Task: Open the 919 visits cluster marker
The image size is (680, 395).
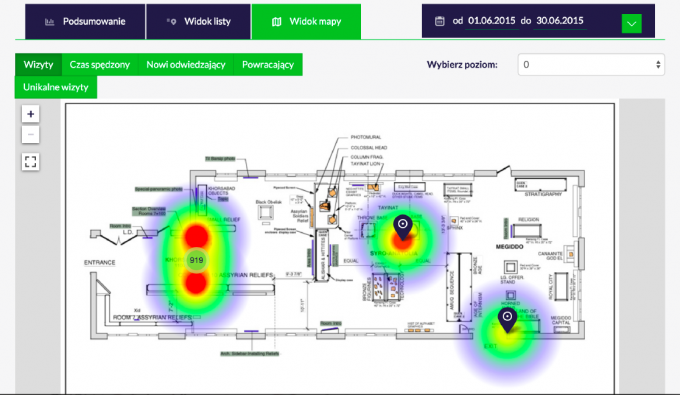Action: (196, 260)
